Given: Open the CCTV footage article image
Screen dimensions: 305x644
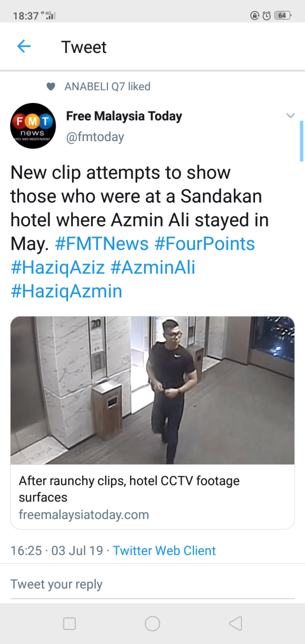Looking at the screenshot, I should [x=152, y=390].
